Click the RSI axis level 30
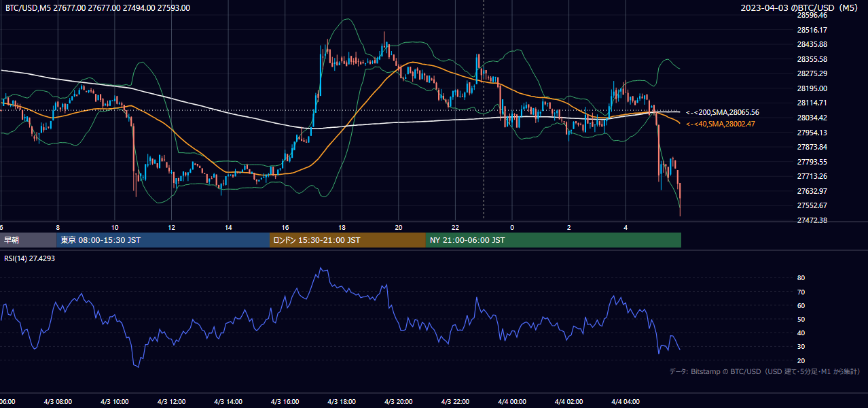Screen dimensions: 868x408 [x=801, y=347]
